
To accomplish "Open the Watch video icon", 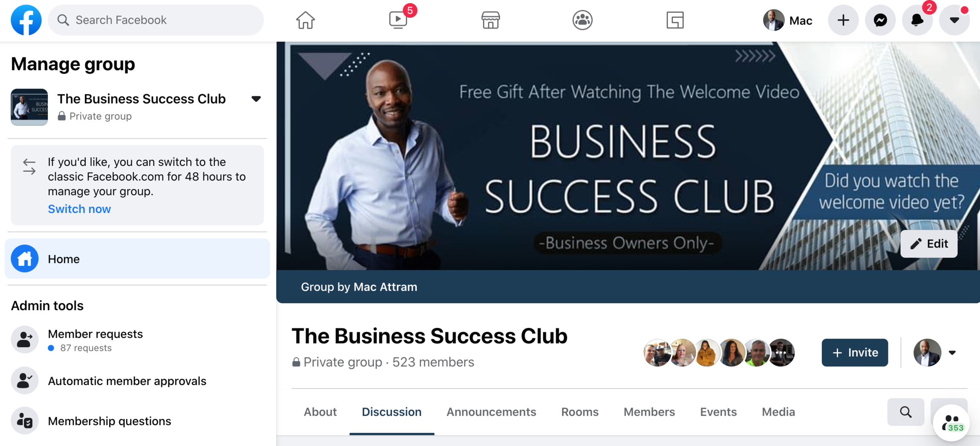I will 398,20.
